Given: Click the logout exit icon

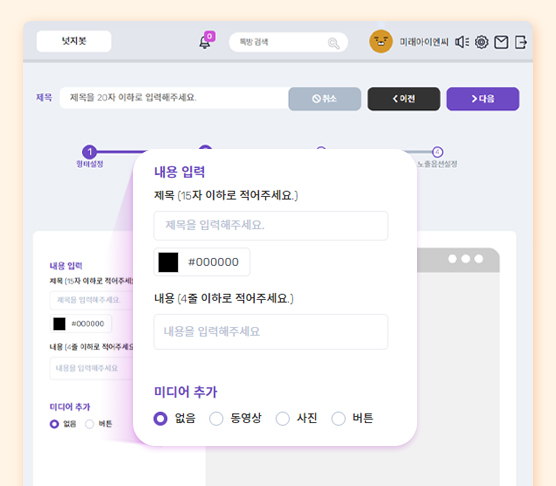Looking at the screenshot, I should pos(521,42).
